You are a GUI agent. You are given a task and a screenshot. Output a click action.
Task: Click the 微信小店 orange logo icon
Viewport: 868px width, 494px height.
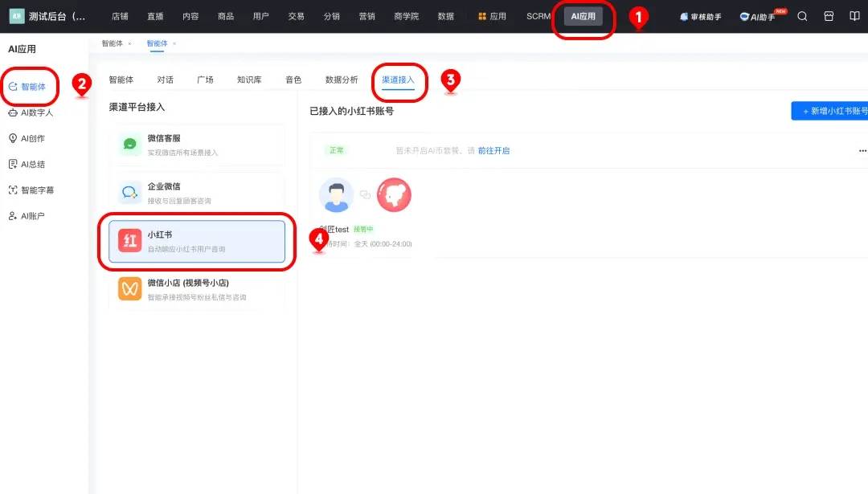coord(130,288)
